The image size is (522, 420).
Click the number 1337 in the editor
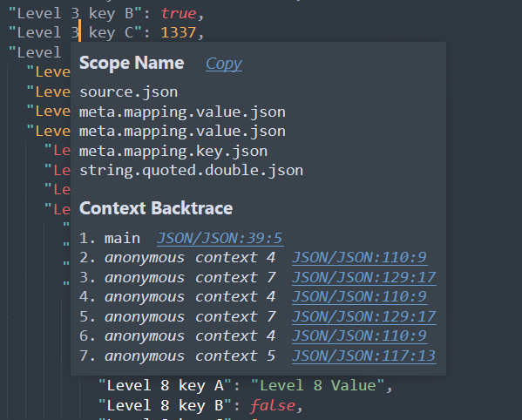[179, 33]
